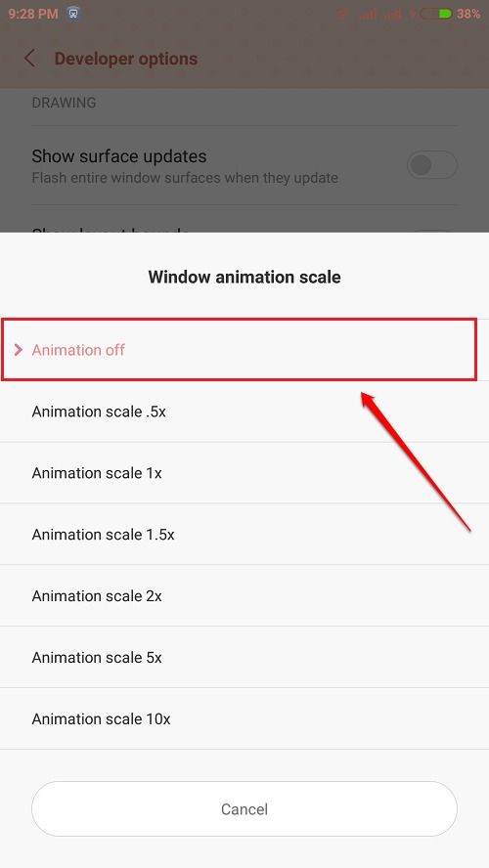
Task: Tap the 38% battery percentage text
Action: click(467, 14)
